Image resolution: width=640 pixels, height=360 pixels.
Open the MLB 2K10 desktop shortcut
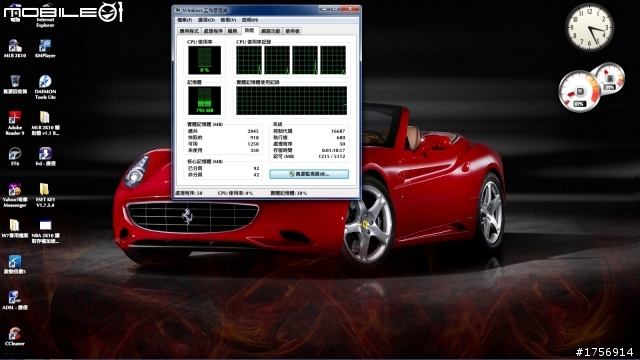[x=15, y=48]
